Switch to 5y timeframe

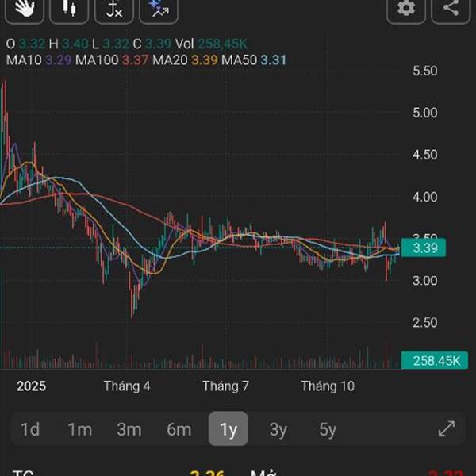coord(328,429)
